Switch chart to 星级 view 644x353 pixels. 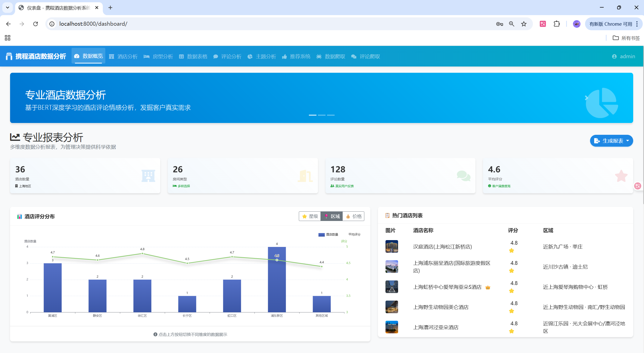310,216
